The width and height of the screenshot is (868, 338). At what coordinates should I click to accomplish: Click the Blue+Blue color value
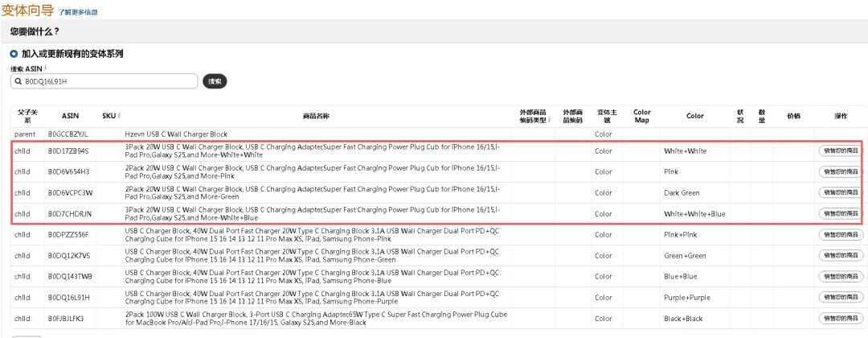coord(682,277)
